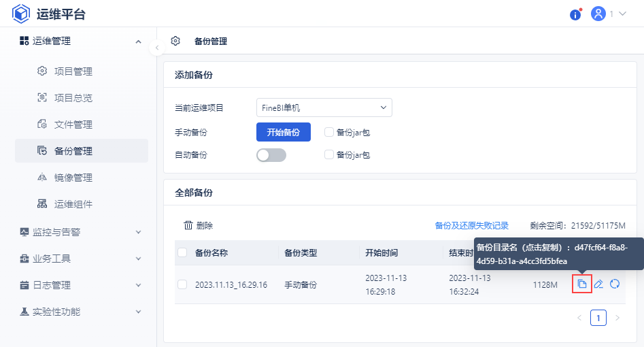Open the 备份及还原失败记录 link

472,226
